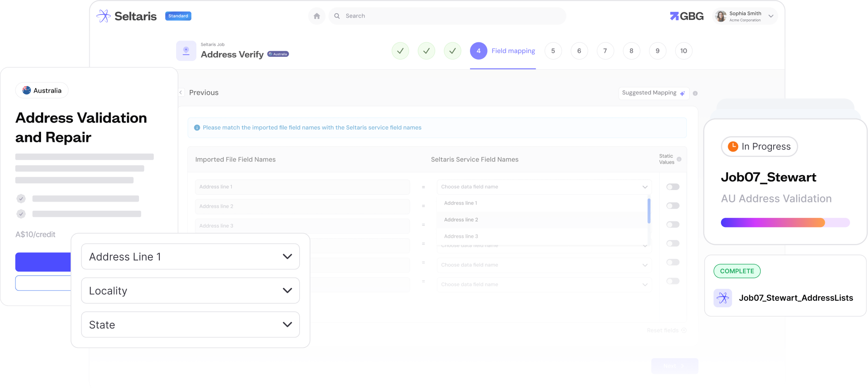Pick Address line 3 from the dropdown list
This screenshot has width=868, height=392.
click(x=541, y=236)
